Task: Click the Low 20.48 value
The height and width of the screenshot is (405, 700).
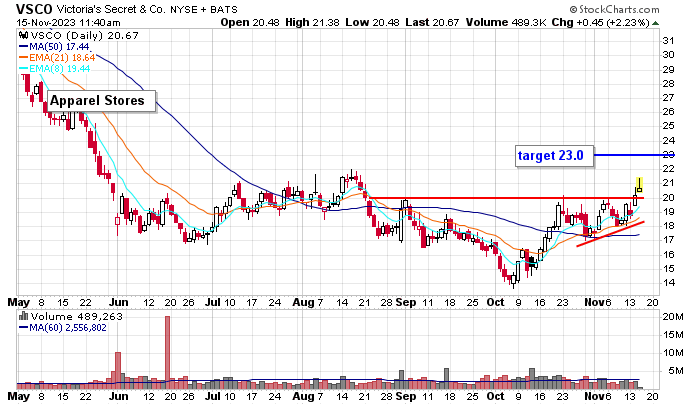Action: coord(372,22)
